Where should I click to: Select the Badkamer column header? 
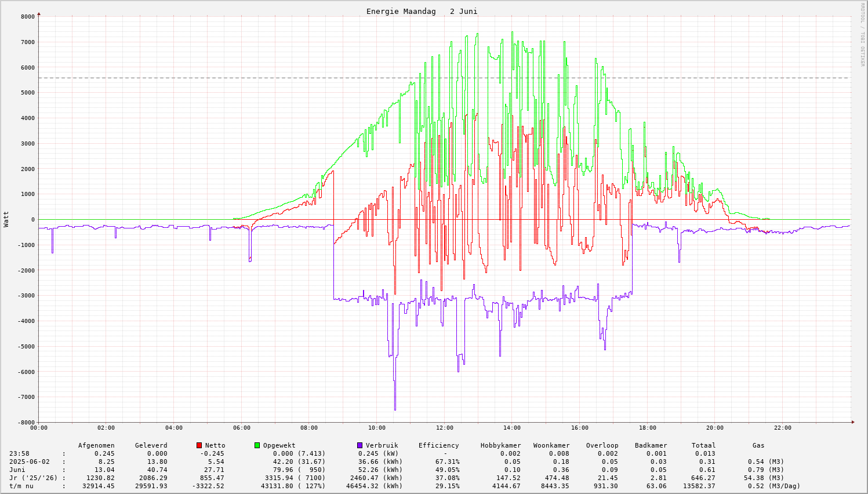(651, 445)
